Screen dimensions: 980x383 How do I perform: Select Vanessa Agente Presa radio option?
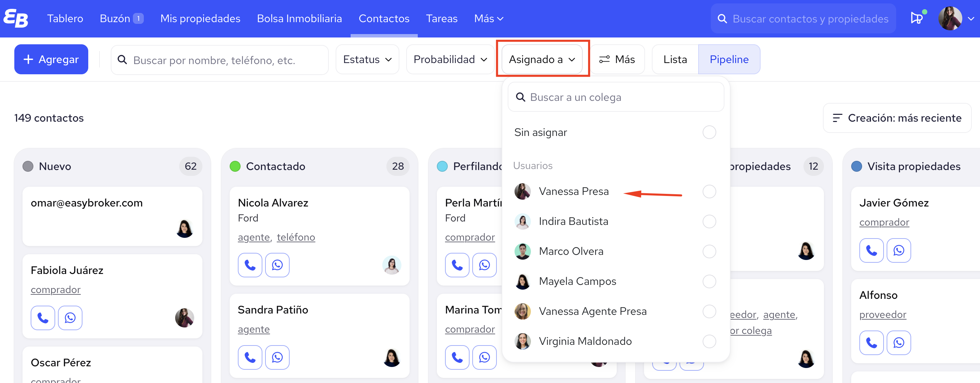709,311
